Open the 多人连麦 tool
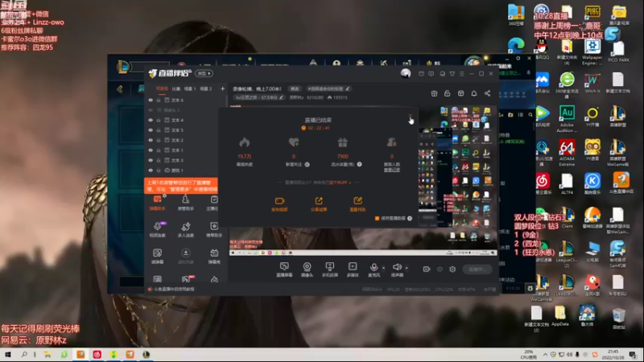Image resolution: width=644 pixels, height=362 pixels. tap(186, 229)
